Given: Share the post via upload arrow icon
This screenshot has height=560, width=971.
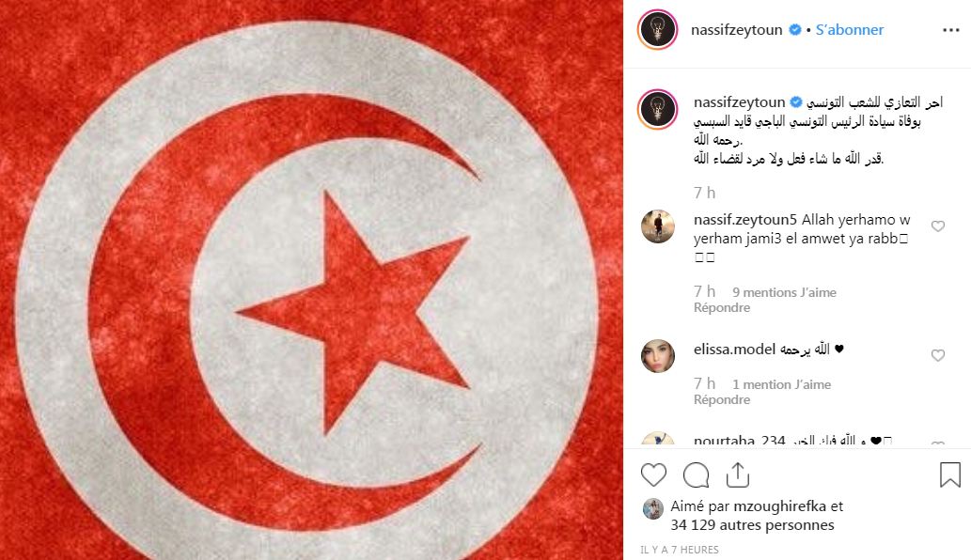Looking at the screenshot, I should pyautogui.click(x=738, y=474).
